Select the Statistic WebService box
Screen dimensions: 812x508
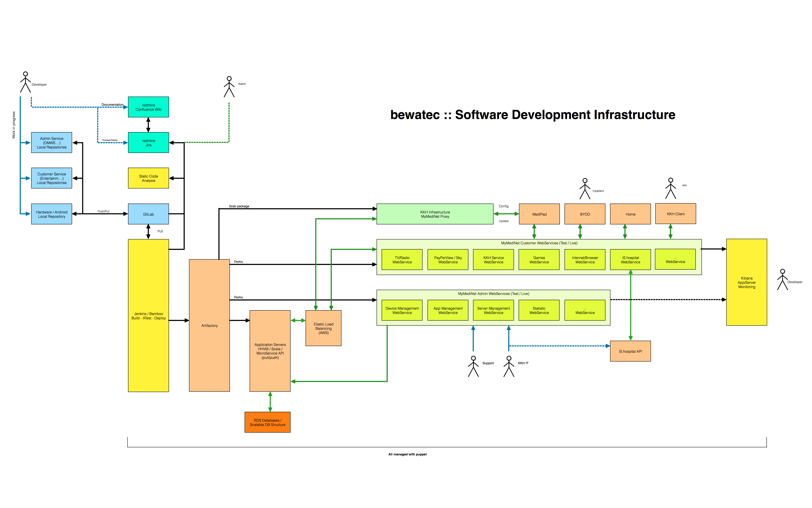point(539,310)
